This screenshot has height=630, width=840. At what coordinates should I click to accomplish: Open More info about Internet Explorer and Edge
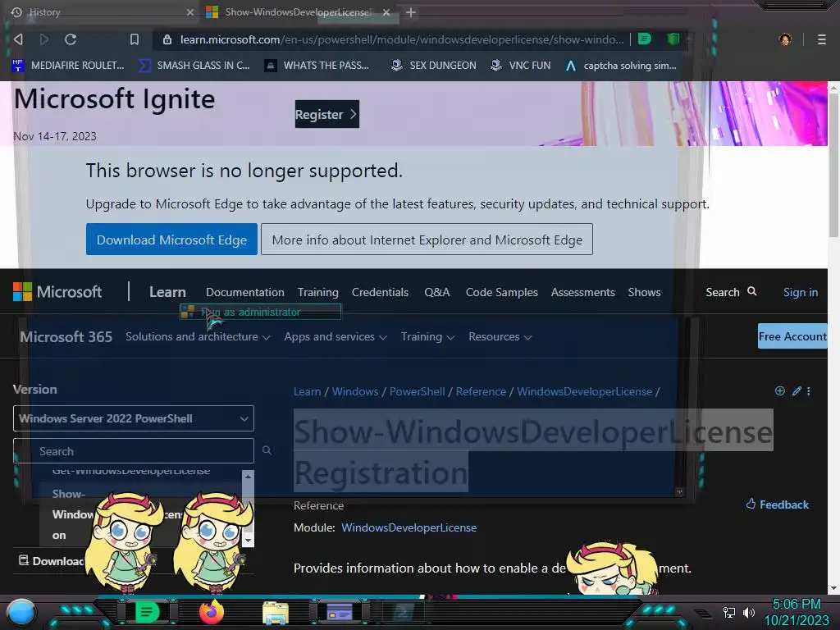coord(427,240)
